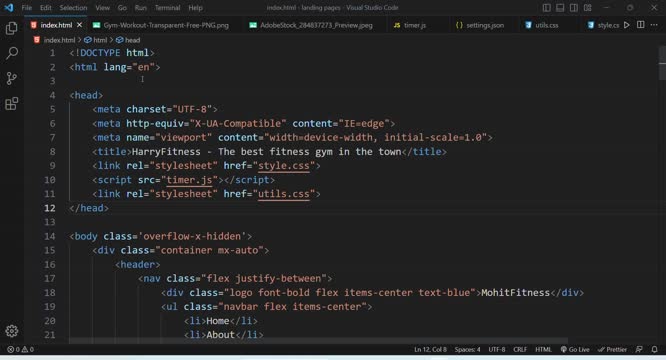Start Go Live server

[575, 349]
